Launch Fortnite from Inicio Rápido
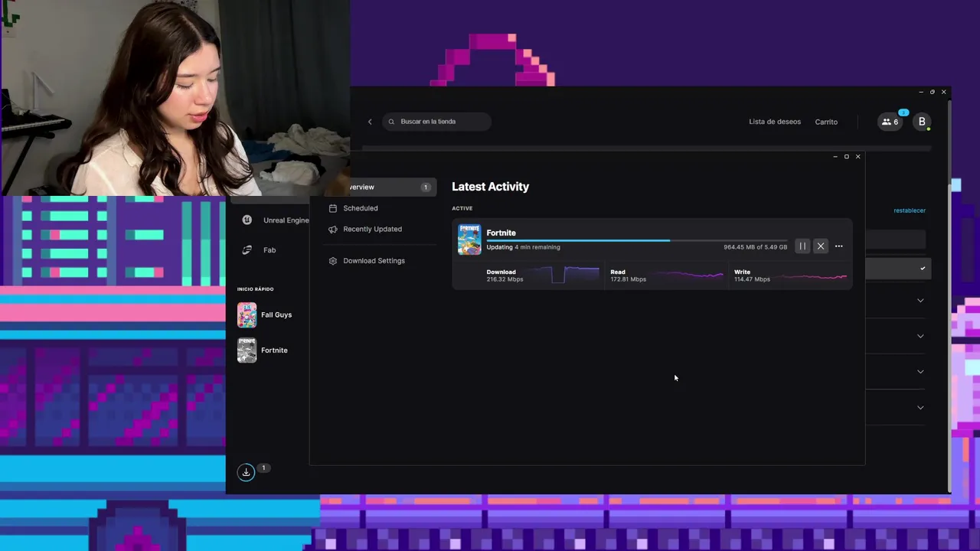 click(274, 350)
